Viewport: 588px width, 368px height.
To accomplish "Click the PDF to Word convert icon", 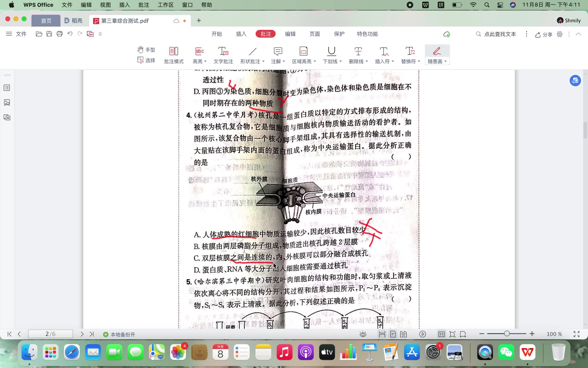I will point(90,34).
